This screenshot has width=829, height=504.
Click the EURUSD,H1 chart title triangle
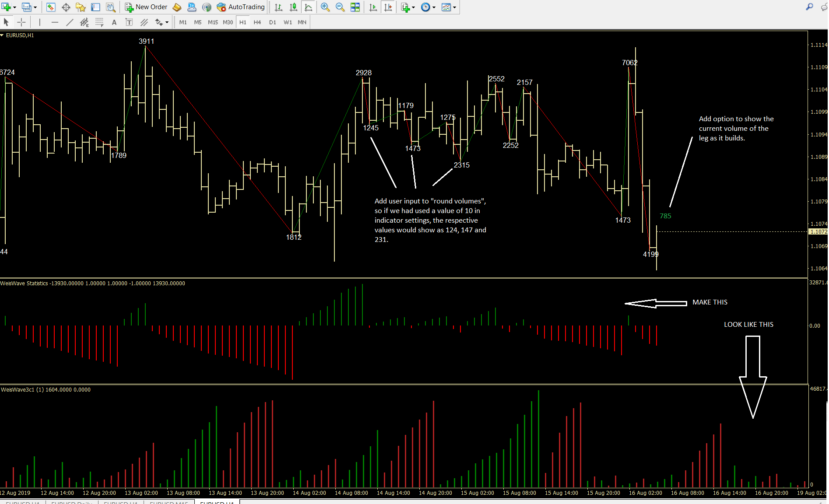tap(2, 35)
